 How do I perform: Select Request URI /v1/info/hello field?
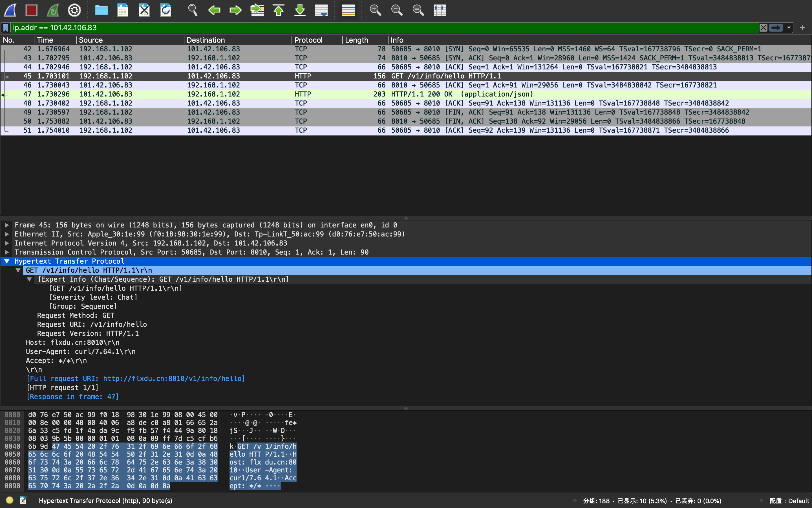pyautogui.click(x=92, y=325)
